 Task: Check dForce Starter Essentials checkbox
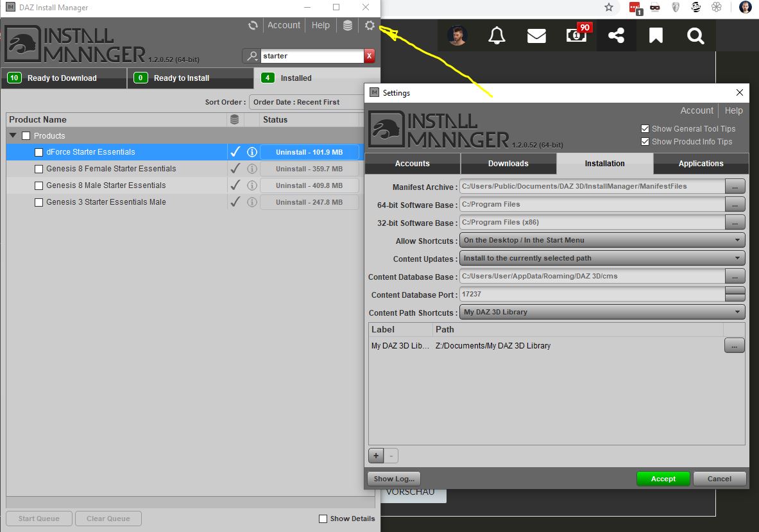click(38, 153)
